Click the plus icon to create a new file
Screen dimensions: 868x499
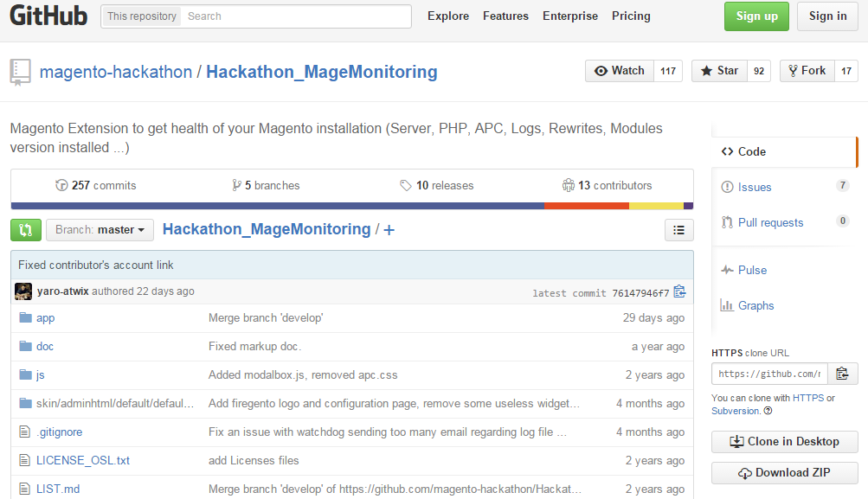[389, 230]
